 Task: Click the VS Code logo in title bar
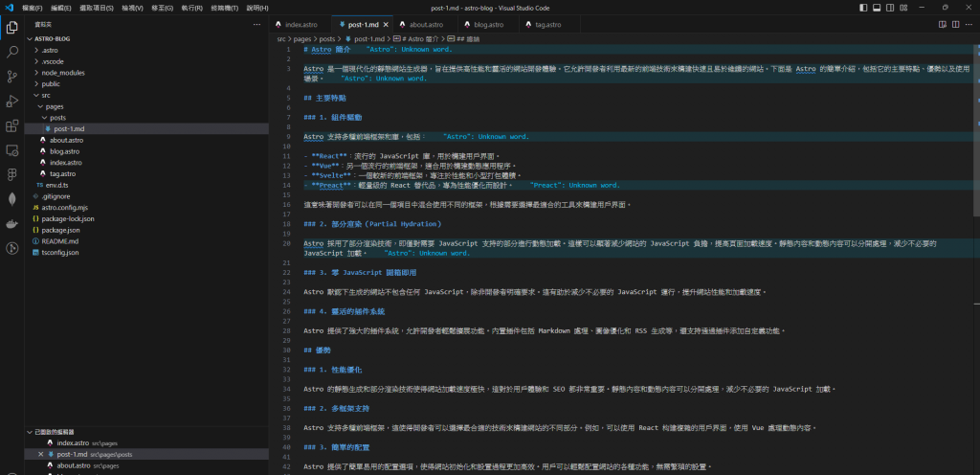pyautogui.click(x=9, y=8)
